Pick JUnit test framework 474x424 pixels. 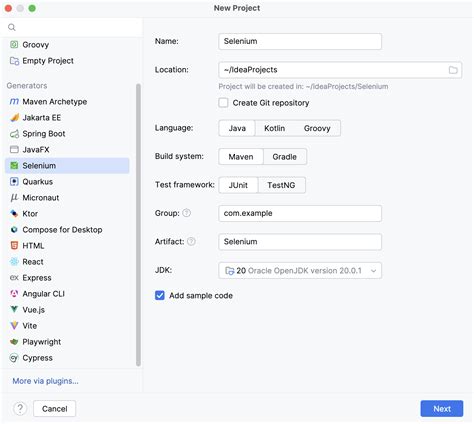(238, 185)
